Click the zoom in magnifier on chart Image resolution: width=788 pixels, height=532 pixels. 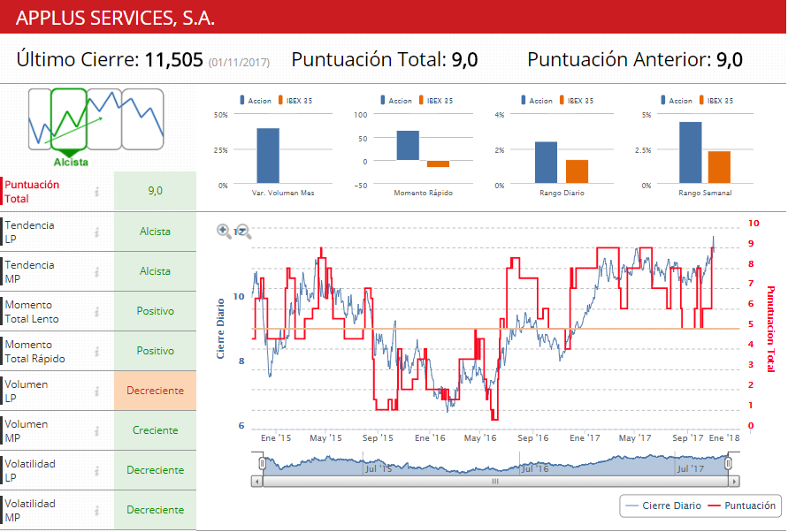click(x=224, y=231)
